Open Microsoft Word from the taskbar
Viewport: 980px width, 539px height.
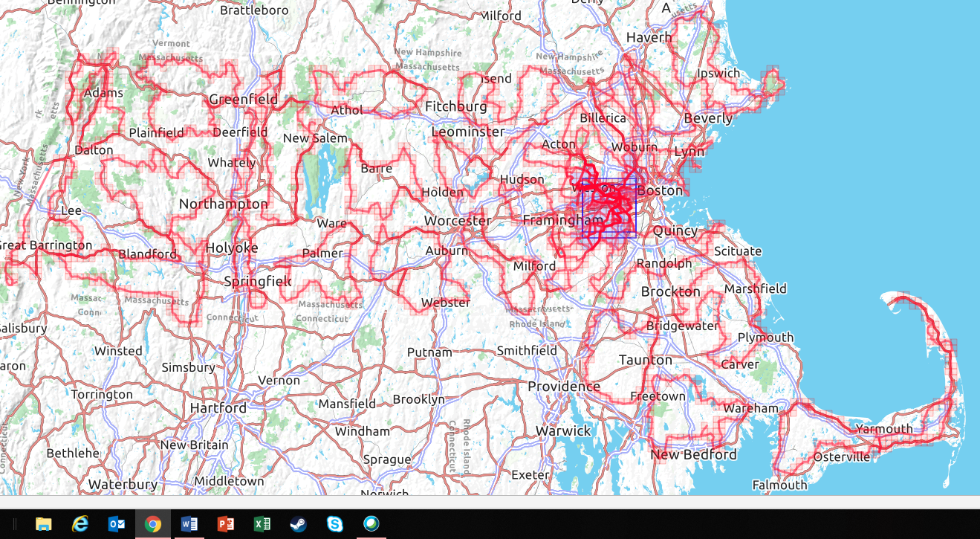(189, 524)
